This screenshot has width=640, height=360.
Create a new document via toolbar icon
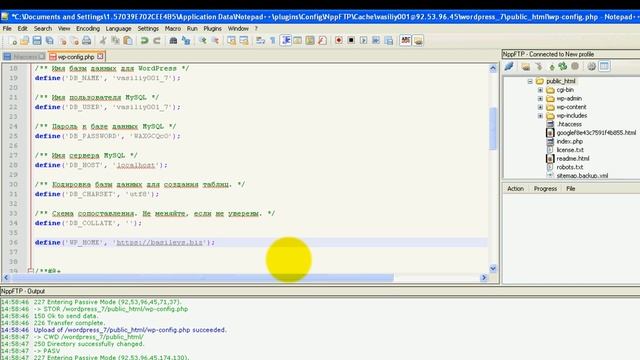pos(12,40)
